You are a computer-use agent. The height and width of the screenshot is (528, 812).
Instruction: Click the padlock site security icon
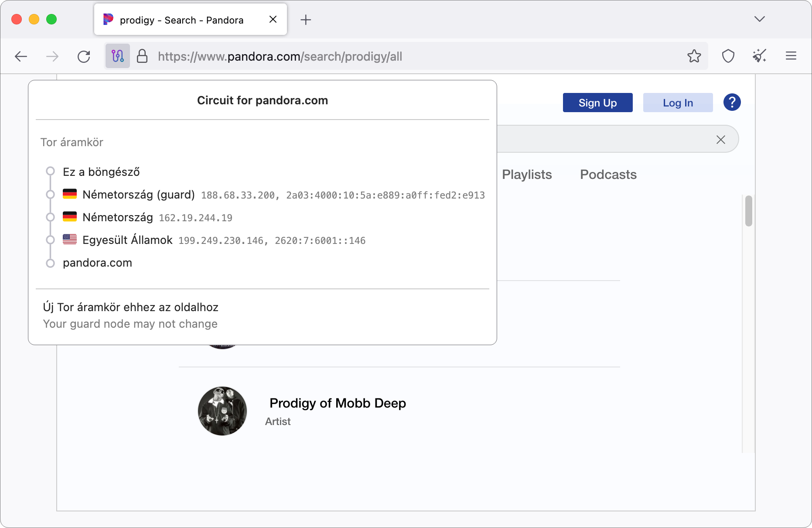[x=142, y=56]
